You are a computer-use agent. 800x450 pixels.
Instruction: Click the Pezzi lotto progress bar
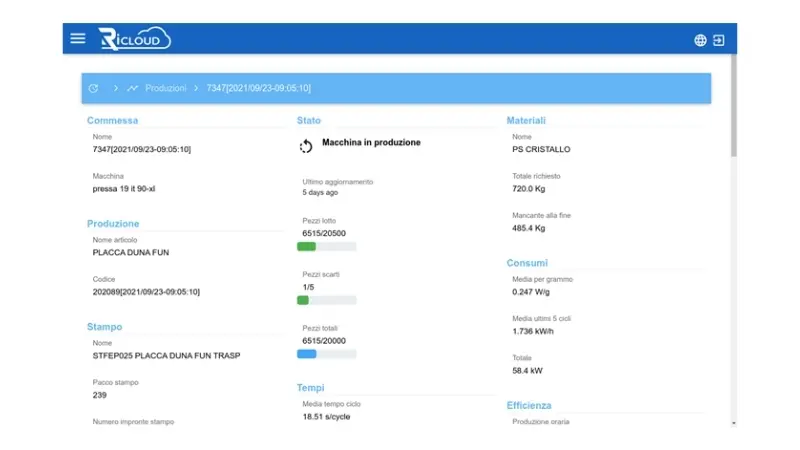(327, 247)
